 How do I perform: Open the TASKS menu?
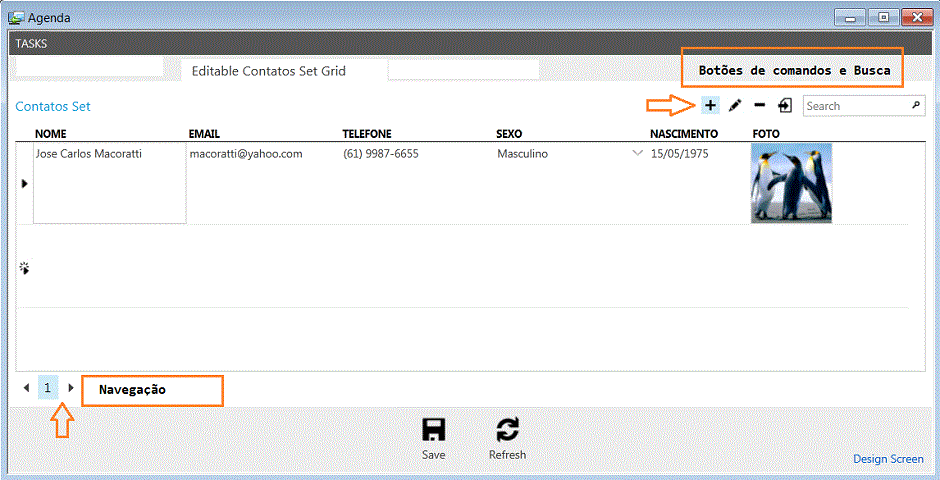[x=31, y=44]
